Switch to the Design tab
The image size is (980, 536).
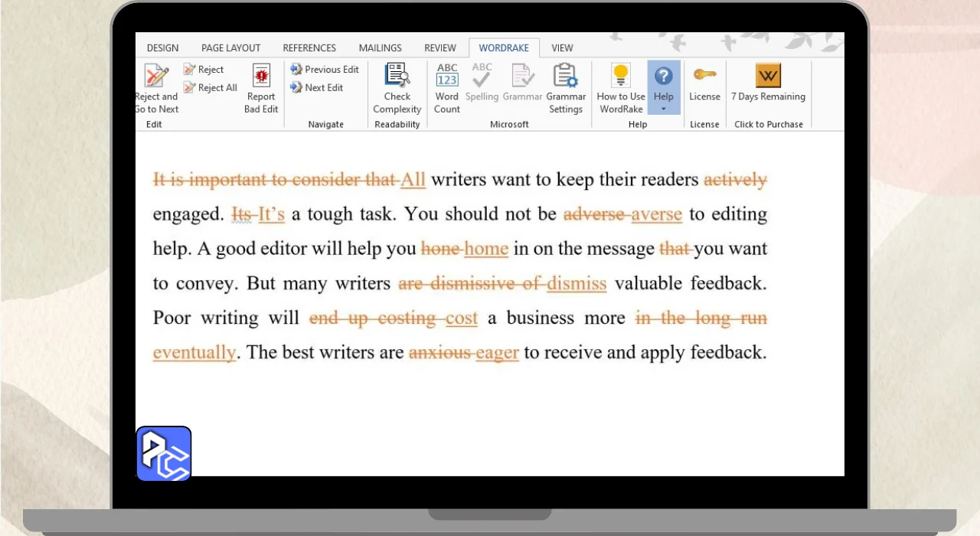click(162, 48)
